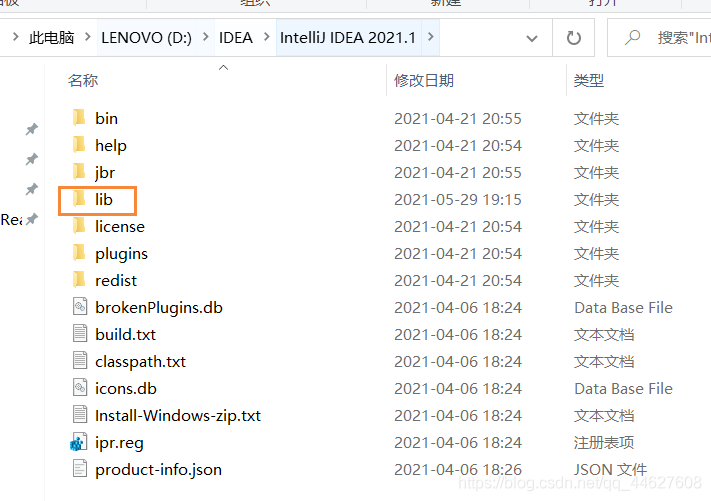Viewport: 711px width, 501px height.
Task: Click the Install-Windows-zip.txt document icon
Action: pyautogui.click(x=80, y=414)
